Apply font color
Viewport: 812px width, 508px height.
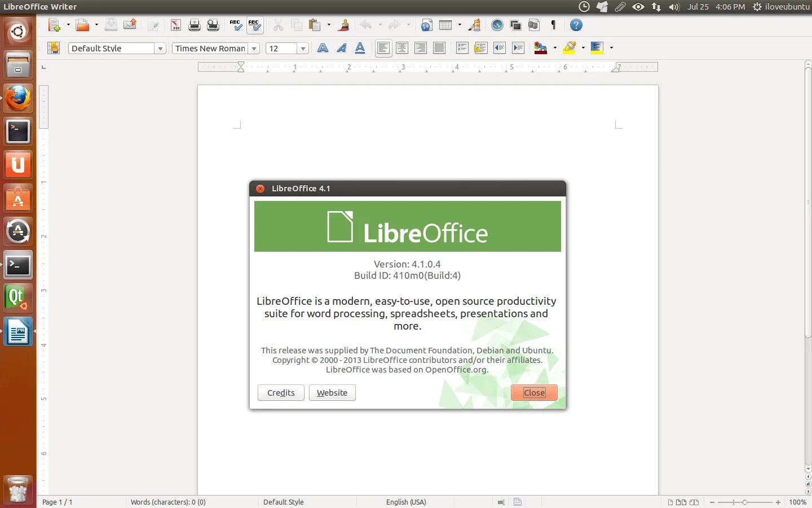click(x=541, y=48)
